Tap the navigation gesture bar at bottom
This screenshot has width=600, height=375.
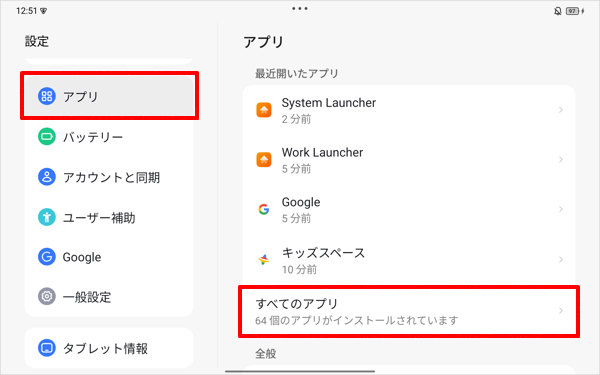300,371
